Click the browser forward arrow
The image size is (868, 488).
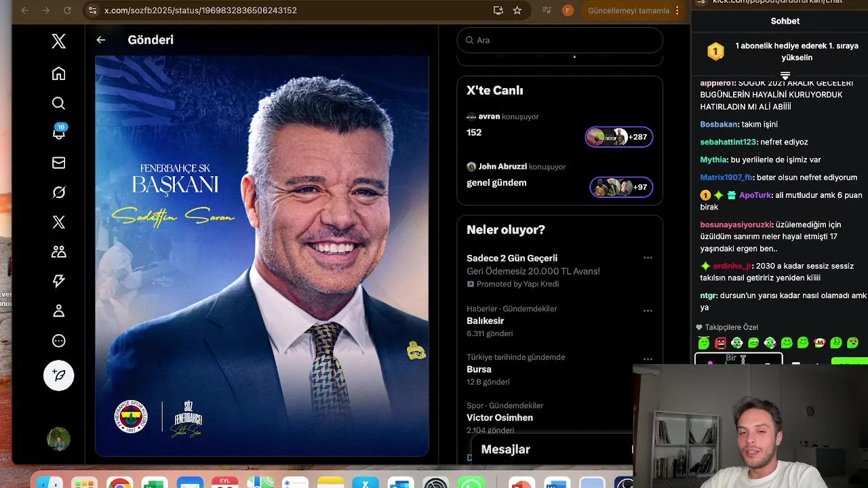[46, 10]
